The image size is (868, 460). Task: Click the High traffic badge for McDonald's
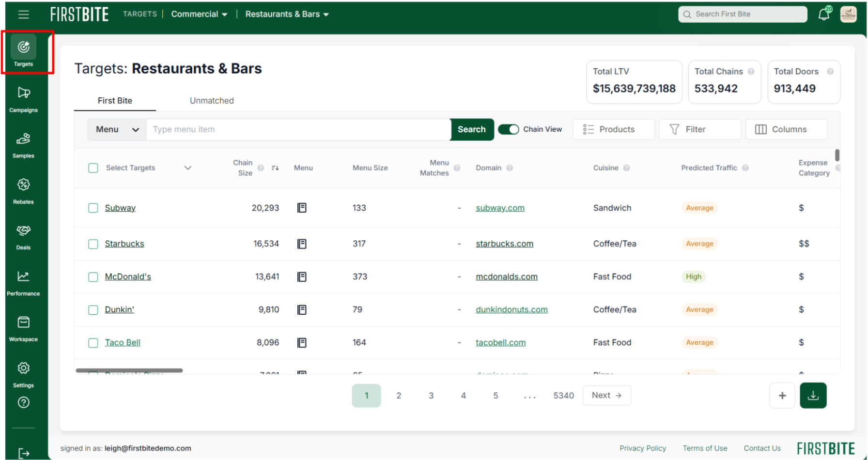click(693, 276)
